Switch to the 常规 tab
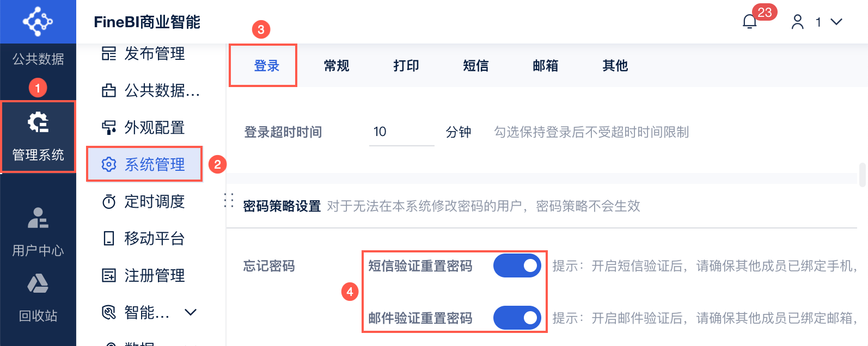868x346 pixels. (x=337, y=66)
